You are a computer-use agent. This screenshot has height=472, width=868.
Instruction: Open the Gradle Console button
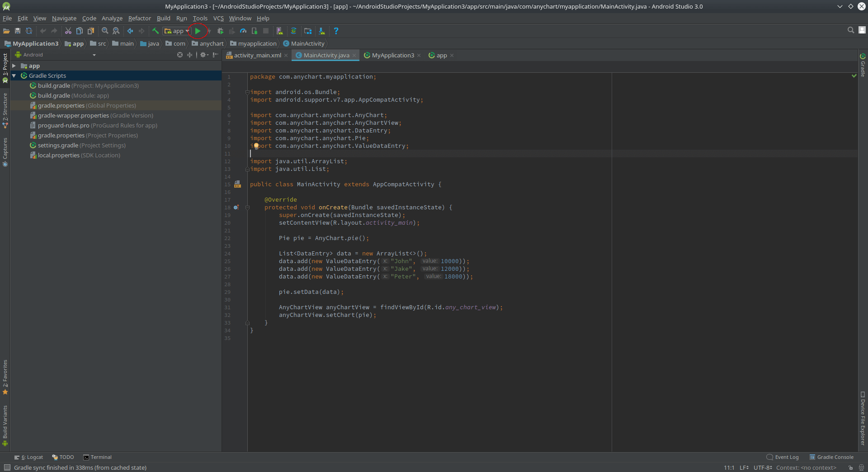click(x=831, y=457)
